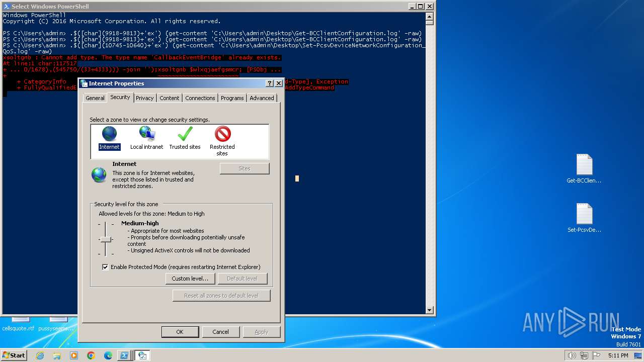Click the Internet Properties title bar icon
This screenshot has height=362, width=644.
pyautogui.click(x=84, y=83)
